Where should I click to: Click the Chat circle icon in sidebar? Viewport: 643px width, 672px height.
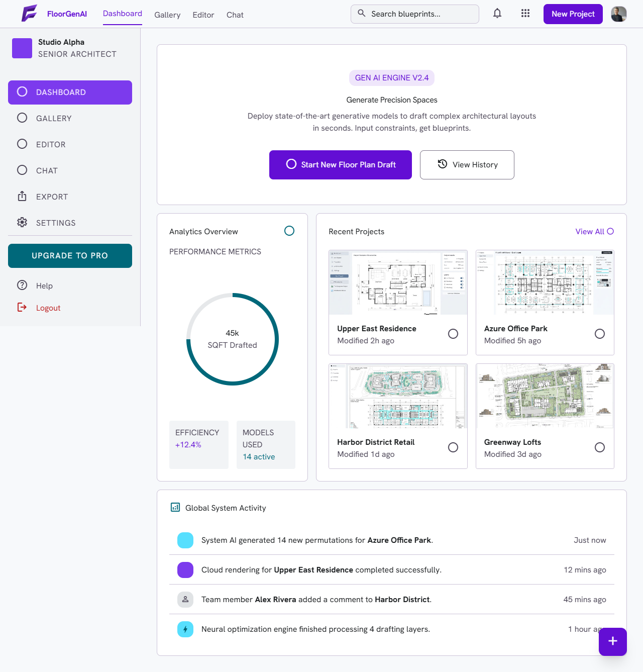pyautogui.click(x=22, y=170)
